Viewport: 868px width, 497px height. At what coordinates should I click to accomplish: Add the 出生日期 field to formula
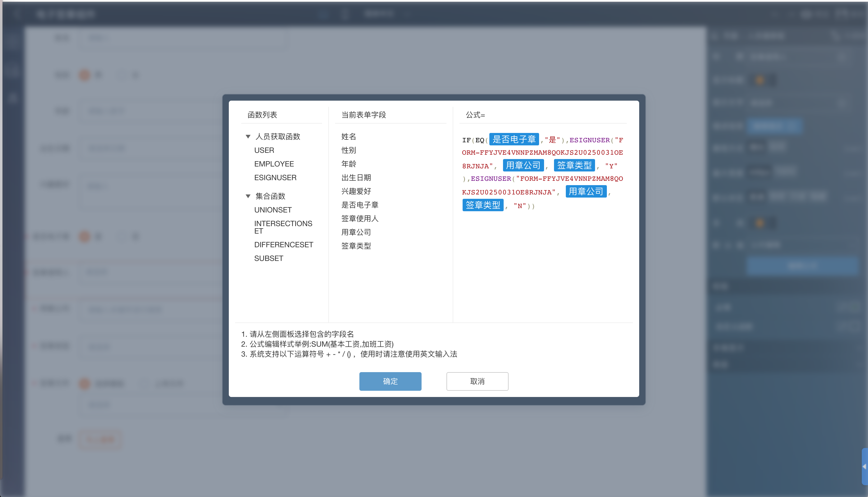coord(356,177)
